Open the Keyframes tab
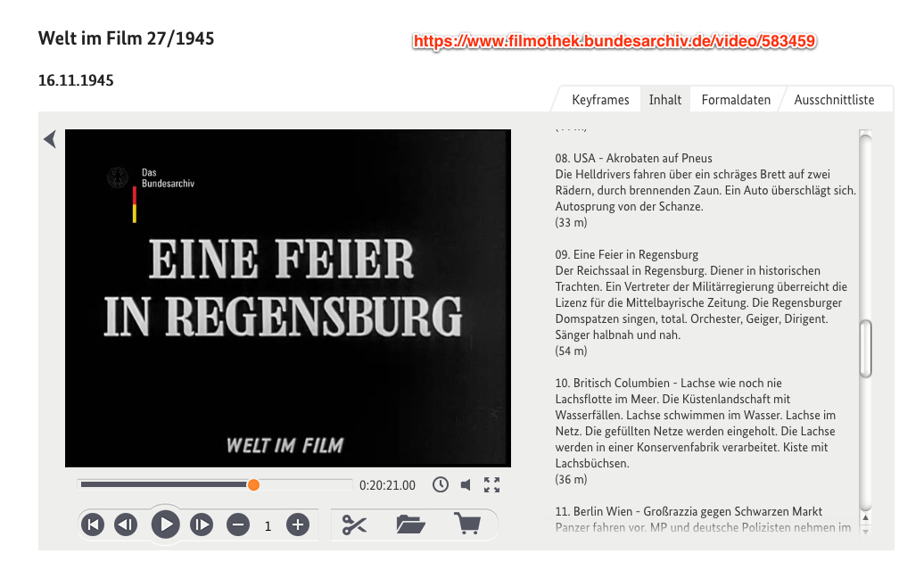 tap(600, 100)
